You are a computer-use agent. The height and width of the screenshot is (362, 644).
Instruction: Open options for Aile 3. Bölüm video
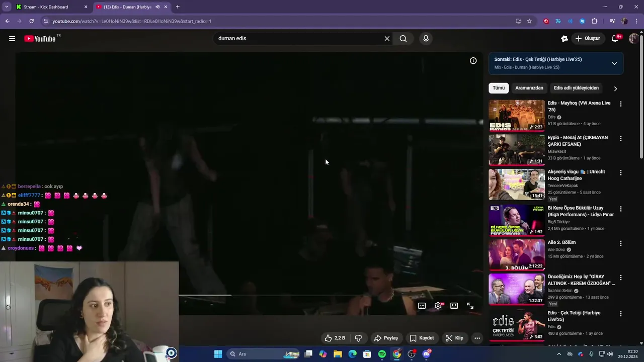pos(620,243)
